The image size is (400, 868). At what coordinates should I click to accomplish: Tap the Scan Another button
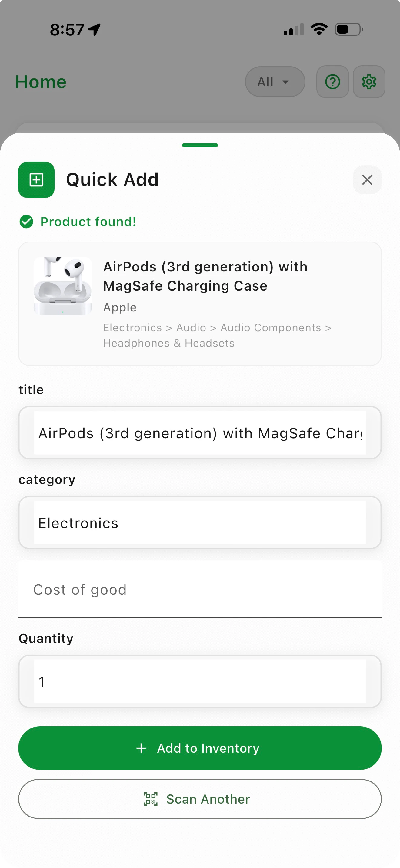(x=200, y=799)
